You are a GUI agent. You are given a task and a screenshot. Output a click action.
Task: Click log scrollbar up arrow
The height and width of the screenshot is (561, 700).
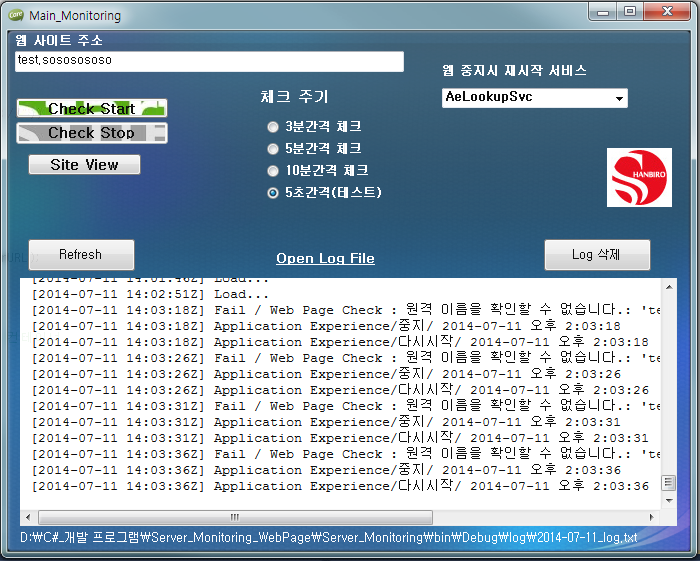point(669,287)
